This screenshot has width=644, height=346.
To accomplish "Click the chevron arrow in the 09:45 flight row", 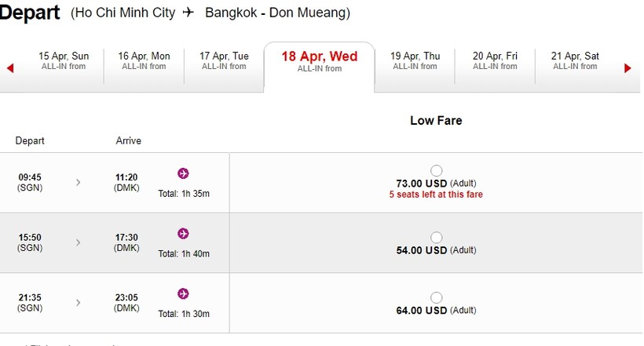I will pos(78,183).
